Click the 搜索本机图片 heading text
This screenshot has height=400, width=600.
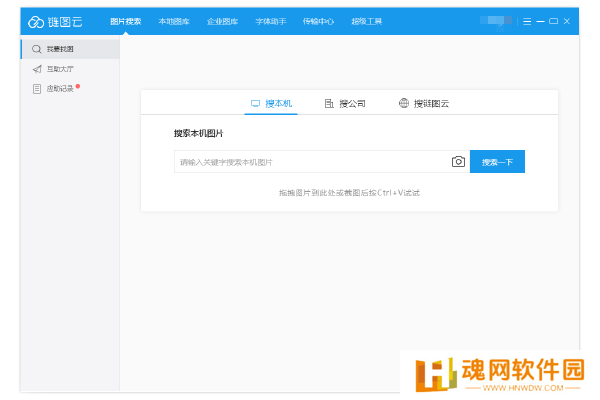tap(199, 133)
